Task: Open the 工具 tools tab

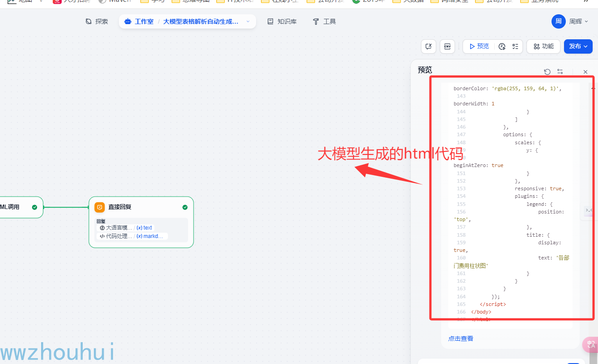Action: [x=324, y=21]
